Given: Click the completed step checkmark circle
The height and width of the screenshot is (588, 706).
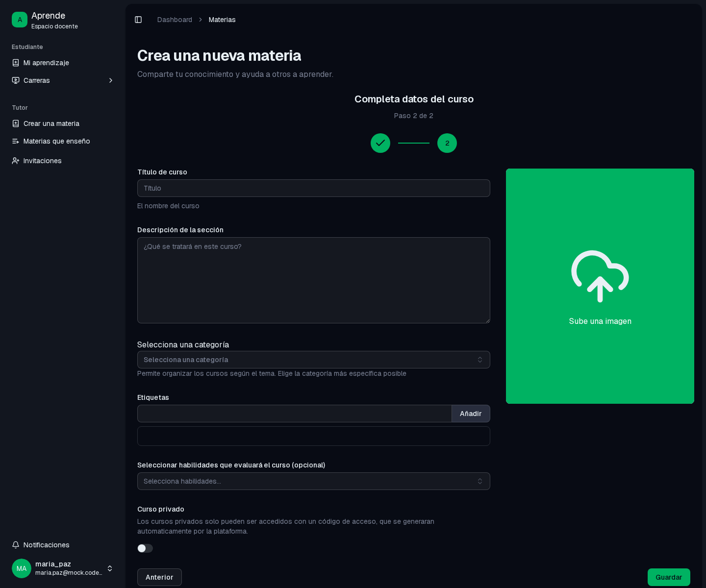Looking at the screenshot, I should click(380, 143).
